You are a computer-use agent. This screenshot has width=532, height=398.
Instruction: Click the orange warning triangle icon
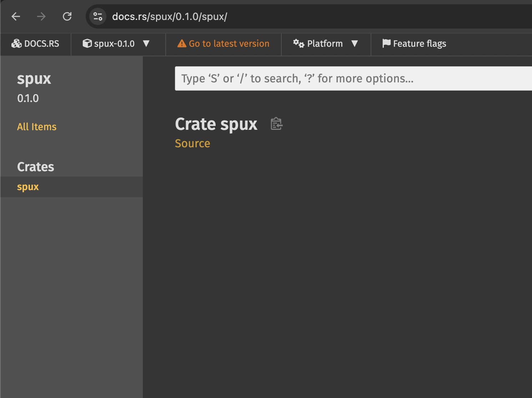point(182,44)
